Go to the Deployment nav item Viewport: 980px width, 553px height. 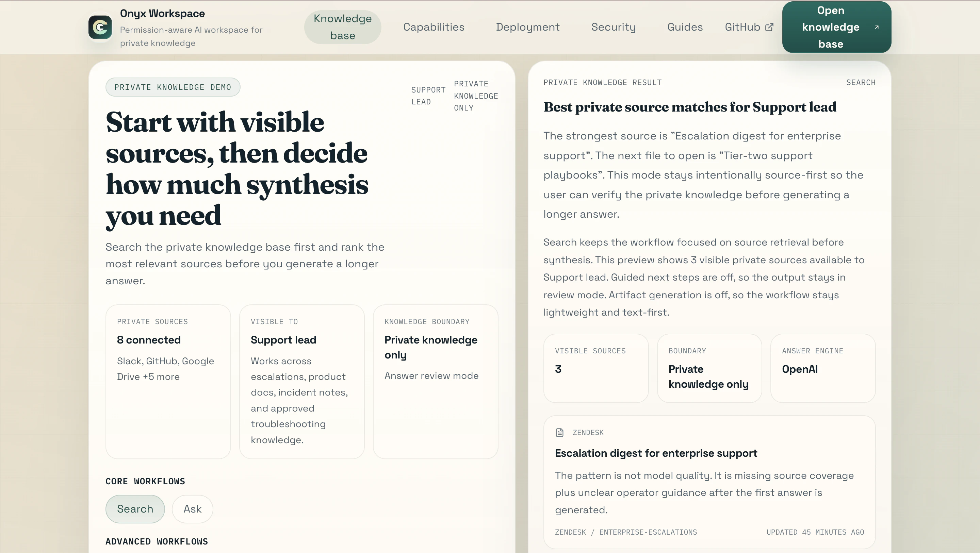coord(528,27)
